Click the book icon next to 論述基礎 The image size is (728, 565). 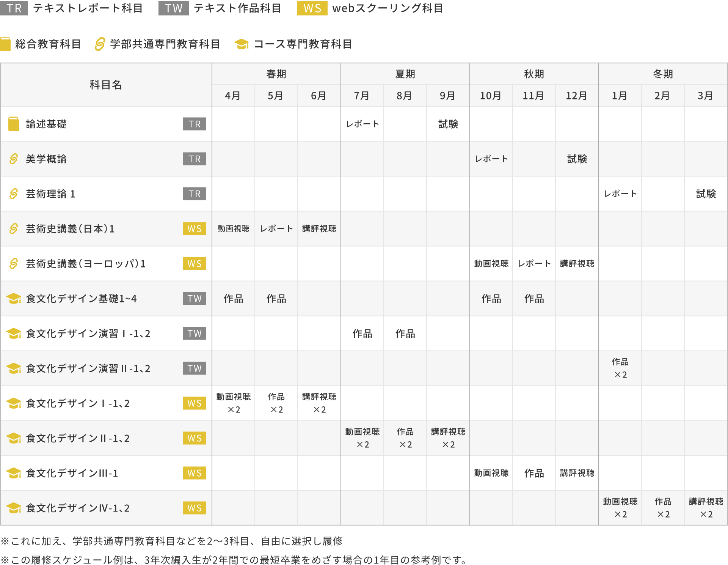pyautogui.click(x=14, y=124)
